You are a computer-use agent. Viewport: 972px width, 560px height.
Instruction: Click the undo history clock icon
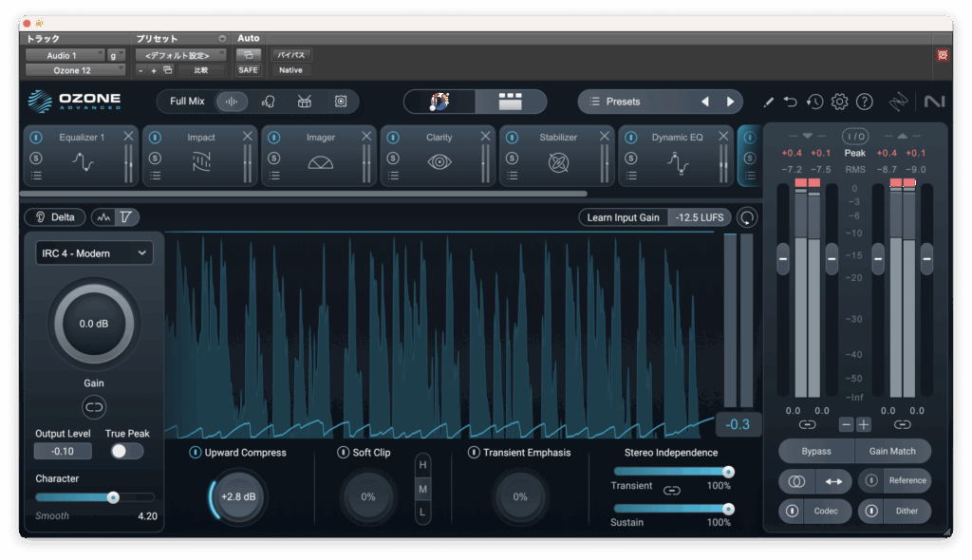click(x=814, y=102)
